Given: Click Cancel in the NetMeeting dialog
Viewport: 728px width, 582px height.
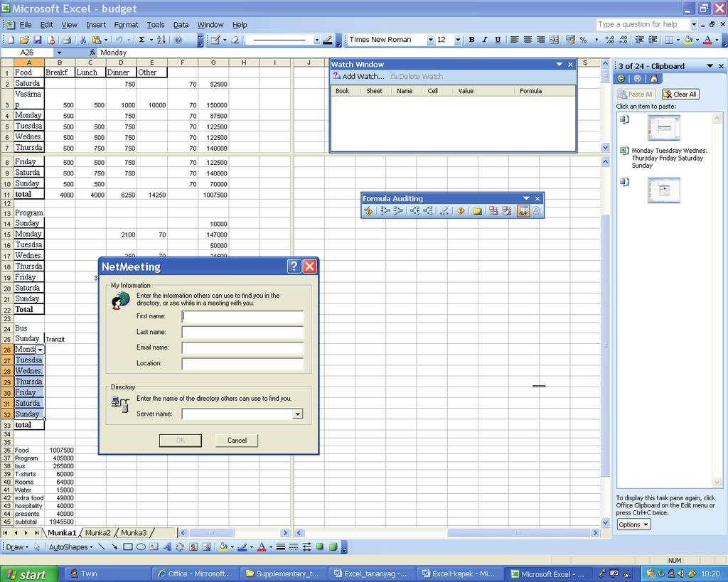Looking at the screenshot, I should click(237, 441).
